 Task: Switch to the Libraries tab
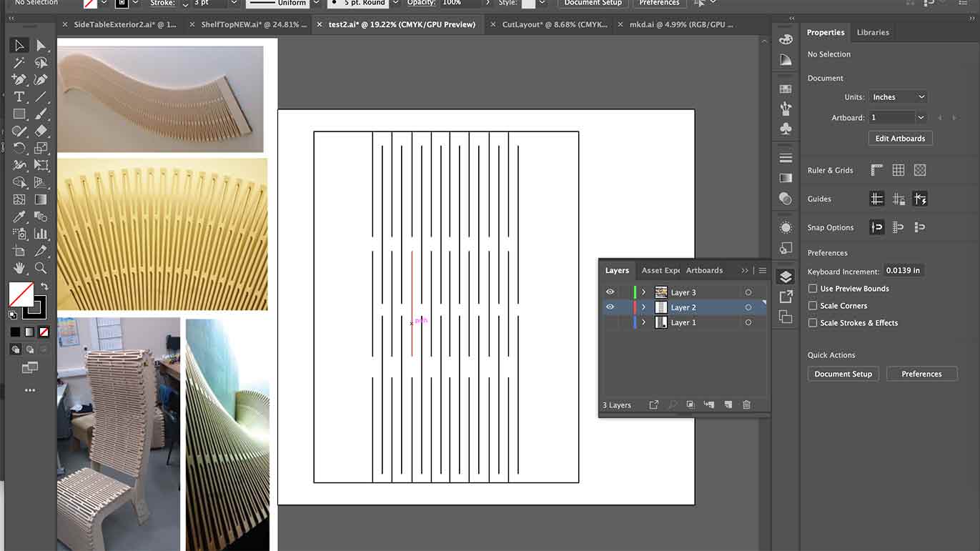click(873, 32)
